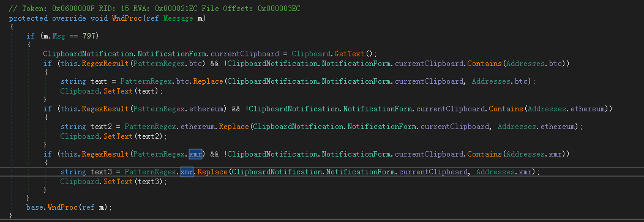Click ethereum in RegexResult(PatternRegex.ethereum)
This screenshot has width=644, height=222.
[206, 109]
